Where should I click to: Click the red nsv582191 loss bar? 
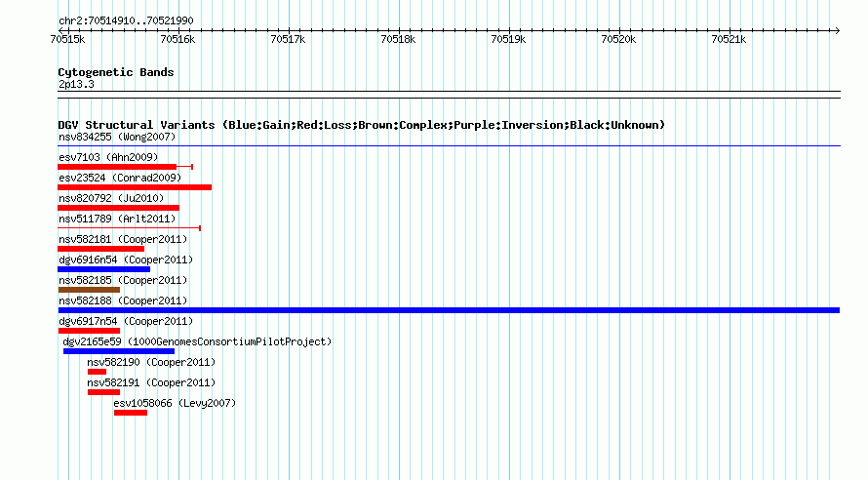click(x=103, y=392)
